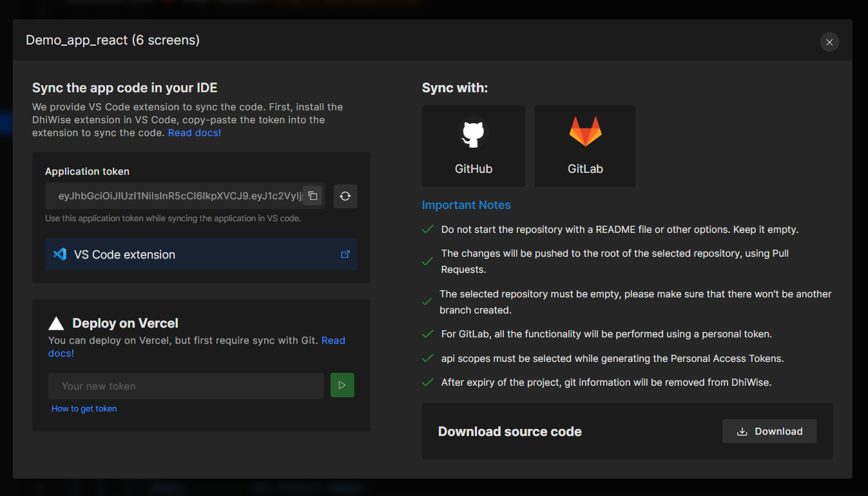Click the VS Code logo in the extension row
The width and height of the screenshot is (868, 496).
[x=59, y=253]
